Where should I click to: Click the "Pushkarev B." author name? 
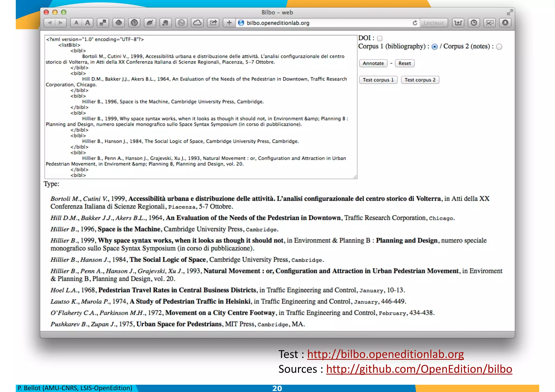[69, 324]
